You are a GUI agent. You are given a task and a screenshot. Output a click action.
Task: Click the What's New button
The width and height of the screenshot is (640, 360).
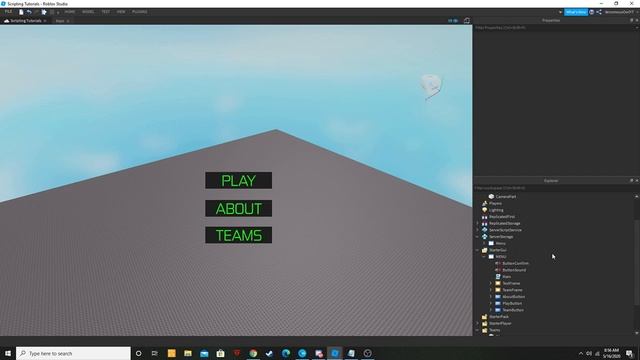(576, 12)
